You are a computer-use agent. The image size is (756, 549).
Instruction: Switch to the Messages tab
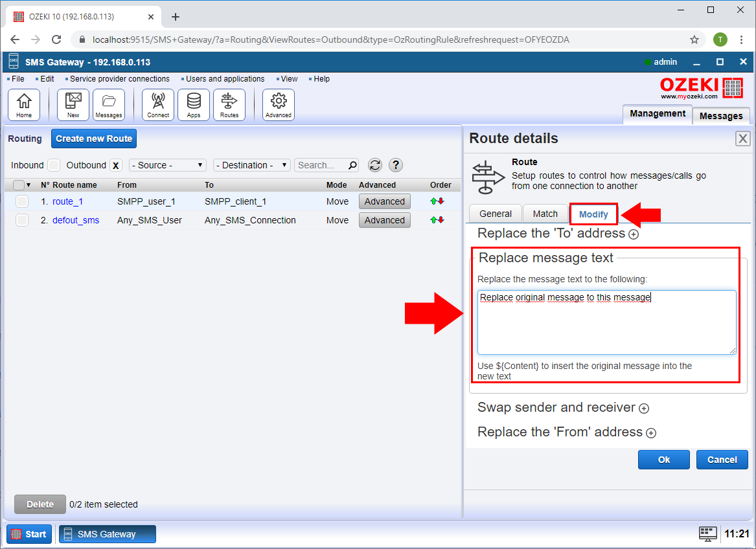(721, 116)
